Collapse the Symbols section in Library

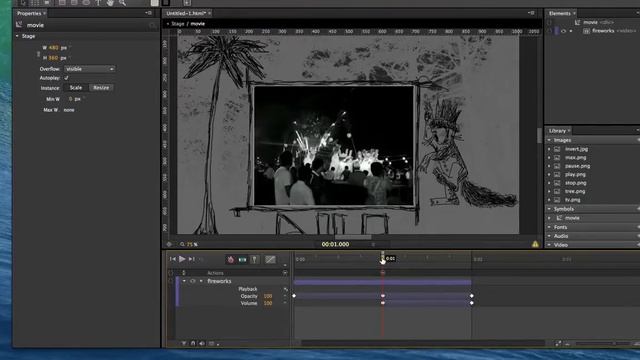[549, 209]
